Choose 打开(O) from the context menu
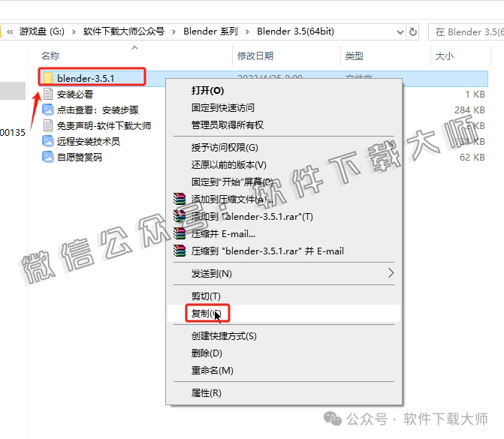This screenshot has width=504, height=439. coord(207,91)
